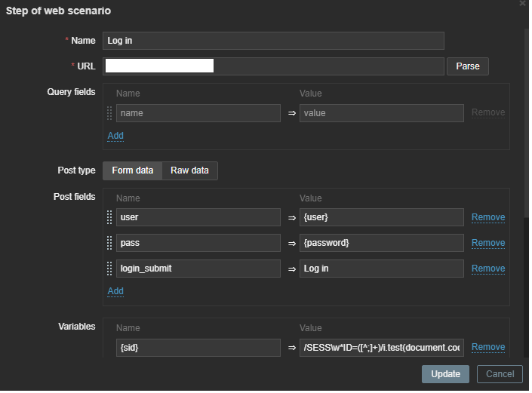Click the drag handle beside the login_submit field
The image size is (532, 393).
click(x=109, y=269)
